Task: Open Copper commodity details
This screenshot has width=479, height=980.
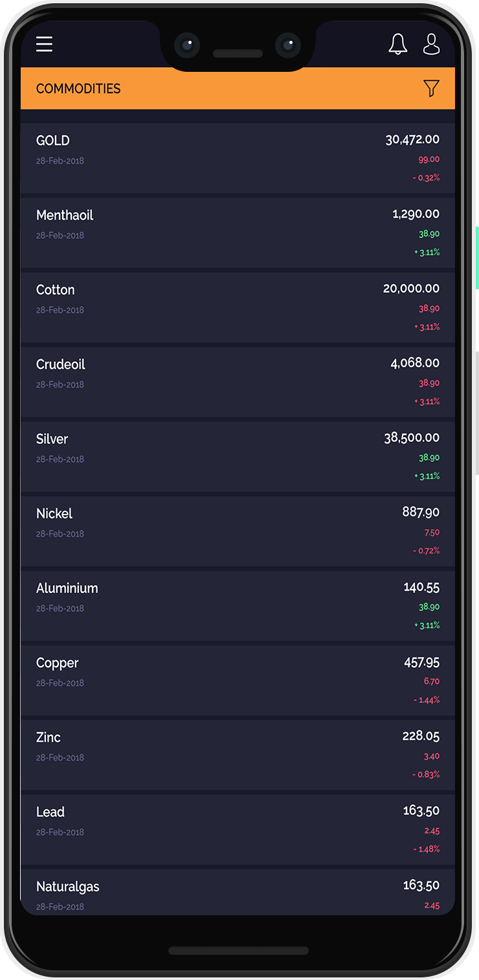Action: [238, 680]
